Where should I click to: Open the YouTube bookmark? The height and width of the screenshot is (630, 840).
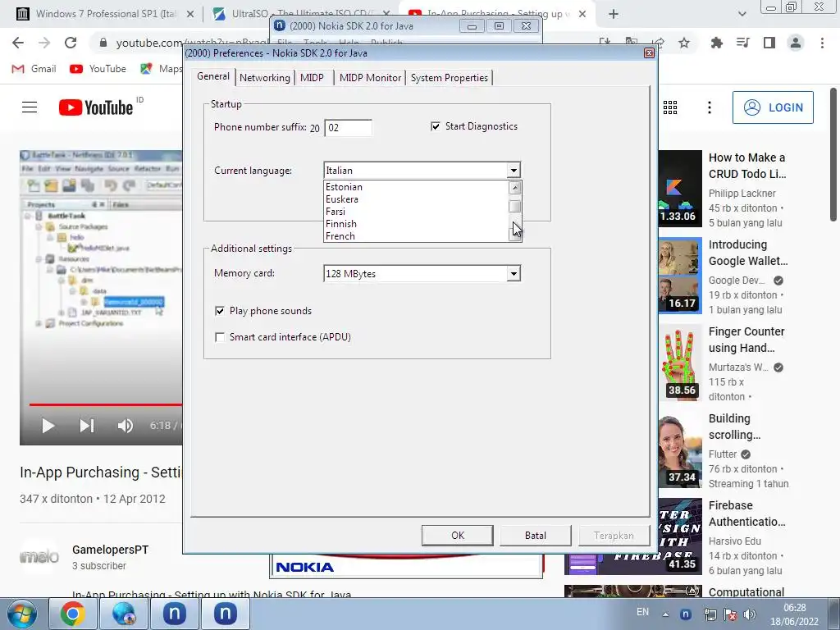(98, 69)
